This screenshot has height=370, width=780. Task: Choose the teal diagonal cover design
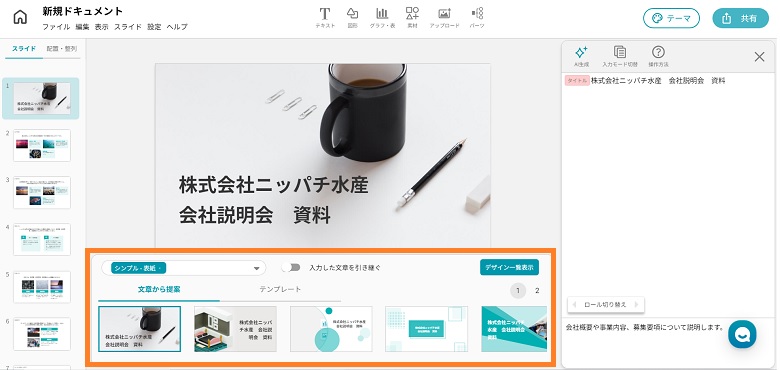tap(514, 329)
